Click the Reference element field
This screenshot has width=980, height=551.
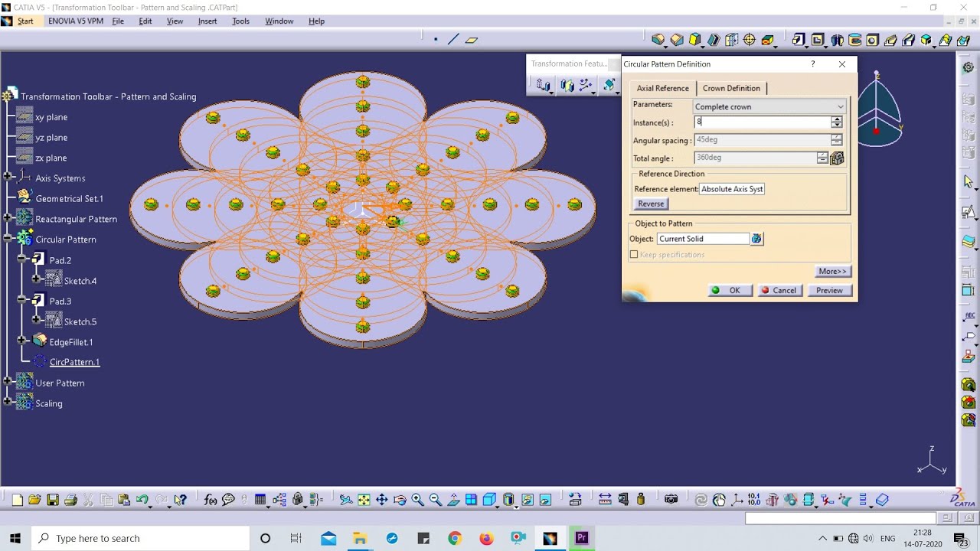tap(732, 189)
